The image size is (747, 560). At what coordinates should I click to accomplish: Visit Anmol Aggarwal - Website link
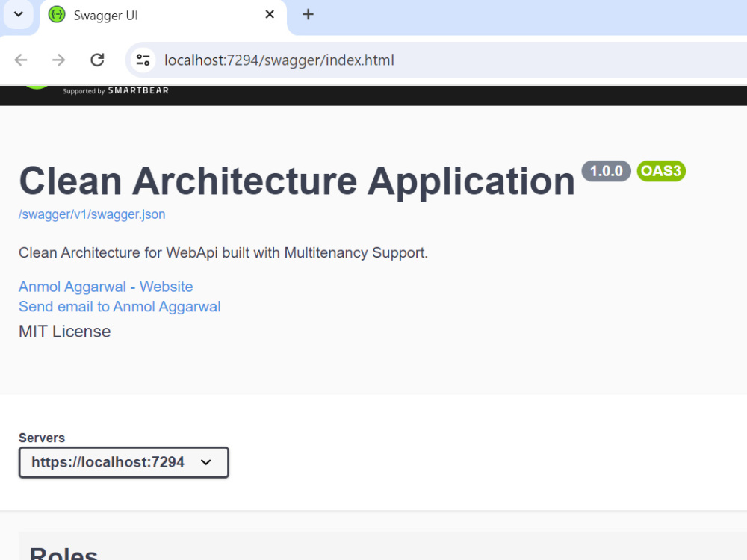click(x=106, y=287)
